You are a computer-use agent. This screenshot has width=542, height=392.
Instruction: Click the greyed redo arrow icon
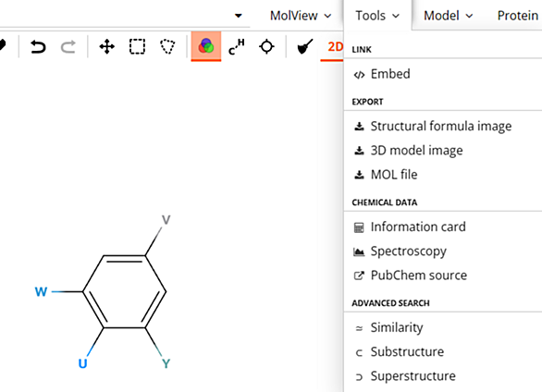68,46
